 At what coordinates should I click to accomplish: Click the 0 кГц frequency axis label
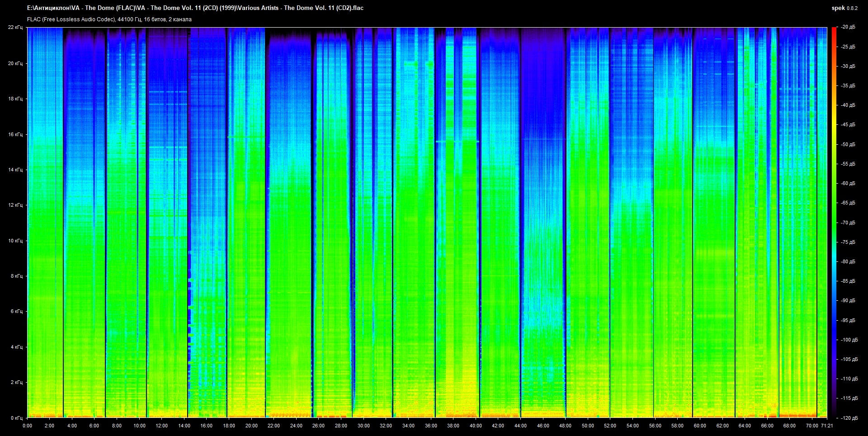pos(16,418)
